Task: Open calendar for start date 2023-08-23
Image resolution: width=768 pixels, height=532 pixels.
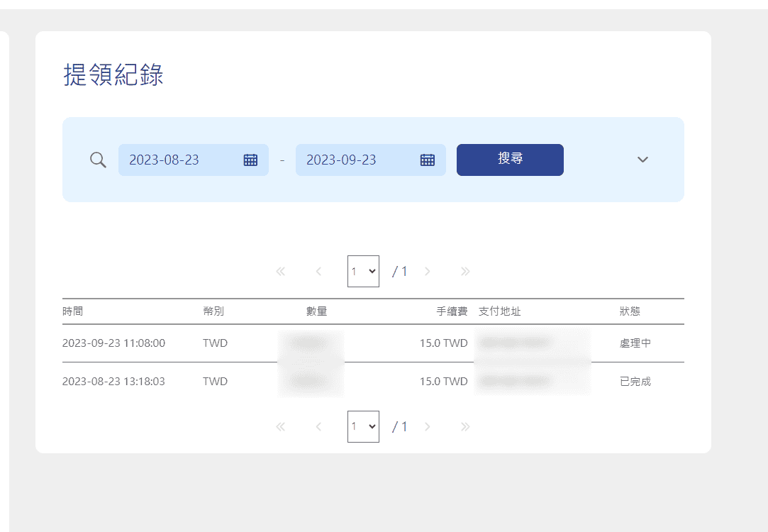Action: pyautogui.click(x=250, y=160)
